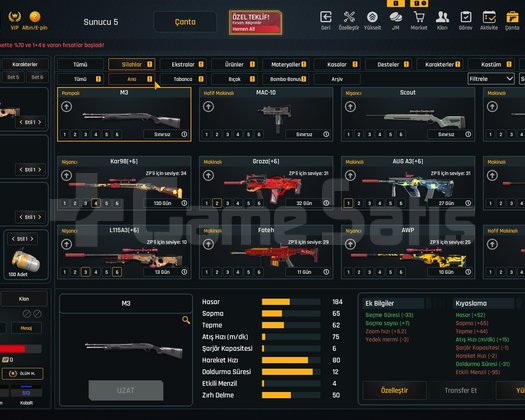Select the grenade 100 Adet thumbnail

click(x=25, y=261)
